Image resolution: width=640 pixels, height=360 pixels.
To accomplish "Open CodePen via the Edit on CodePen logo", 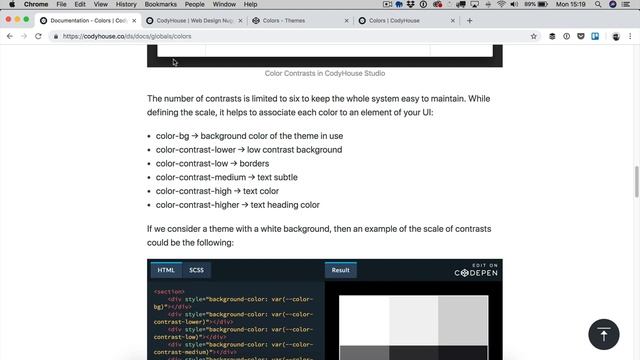I will pos(476,271).
